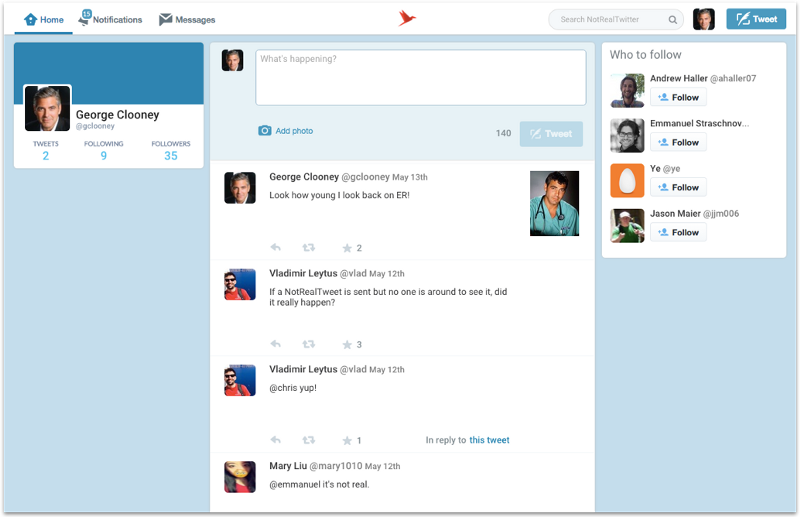
Task: Star Vladimir's '@chris yup!' tweet
Action: 347,440
